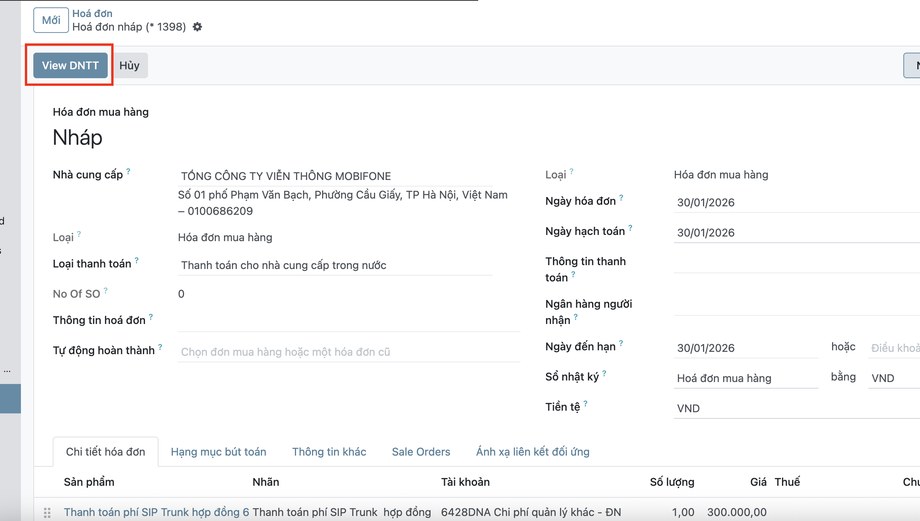Click the Giá column header

tap(758, 482)
